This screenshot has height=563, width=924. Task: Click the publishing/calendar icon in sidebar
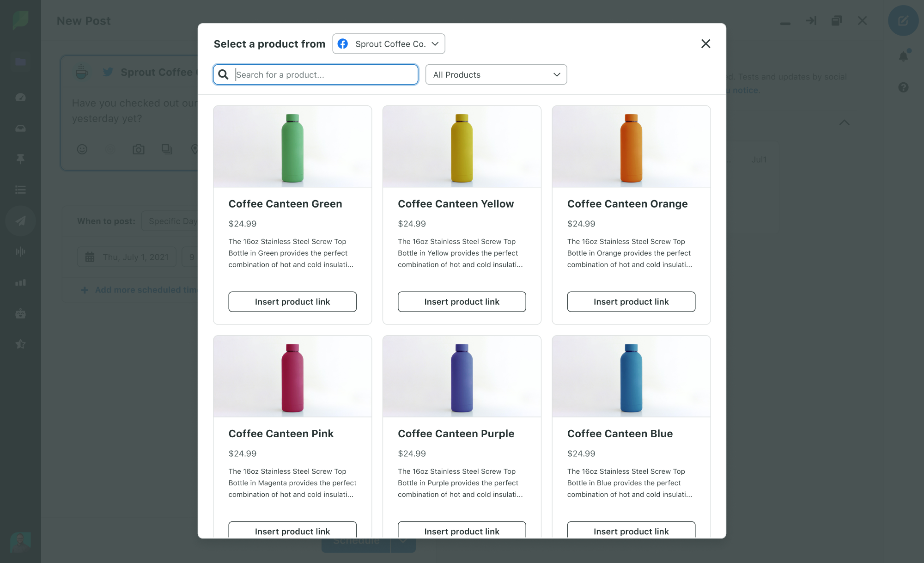click(x=20, y=221)
